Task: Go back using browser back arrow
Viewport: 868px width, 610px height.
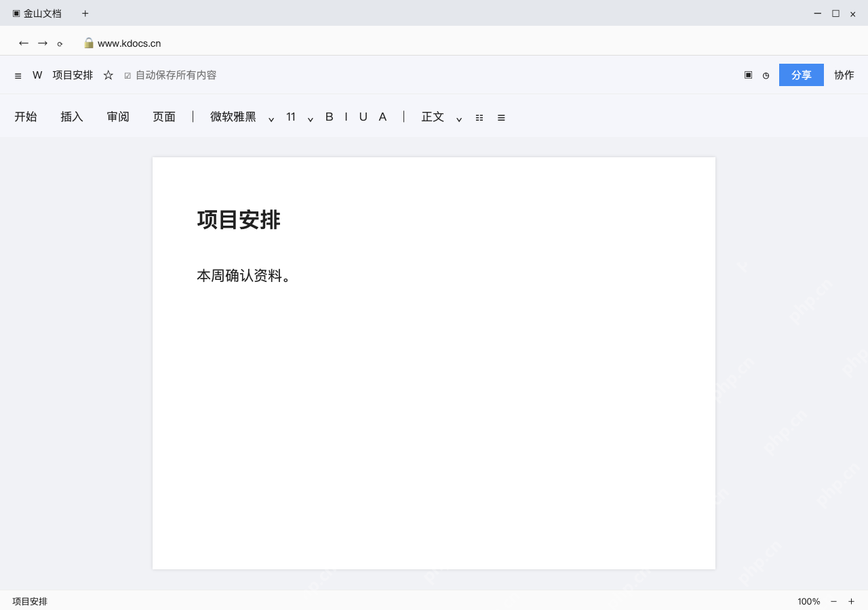Action: pos(24,43)
